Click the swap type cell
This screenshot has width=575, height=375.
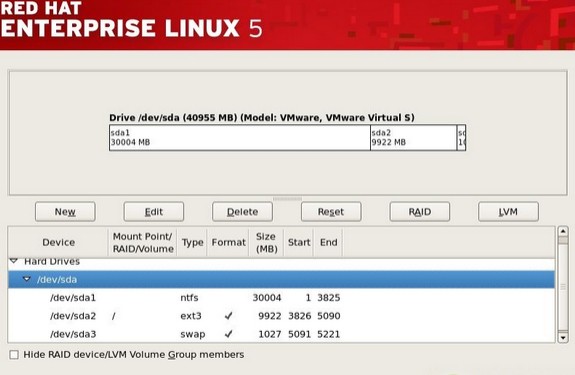pos(193,334)
